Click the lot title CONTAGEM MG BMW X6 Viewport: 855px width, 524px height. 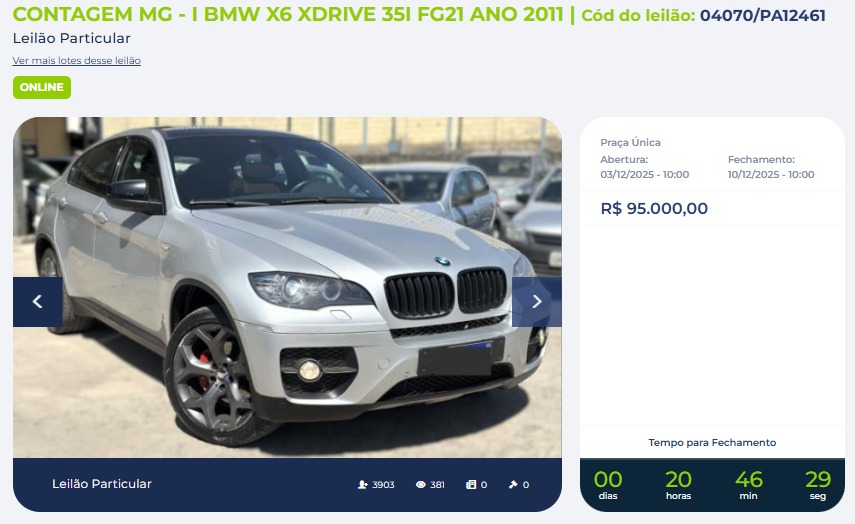pyautogui.click(x=287, y=14)
